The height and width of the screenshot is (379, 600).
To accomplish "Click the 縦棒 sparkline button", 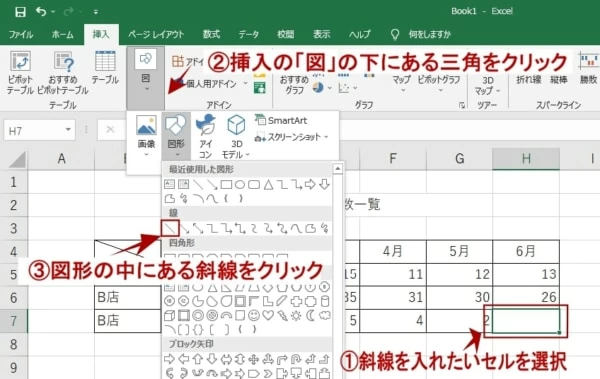I will tap(559, 79).
